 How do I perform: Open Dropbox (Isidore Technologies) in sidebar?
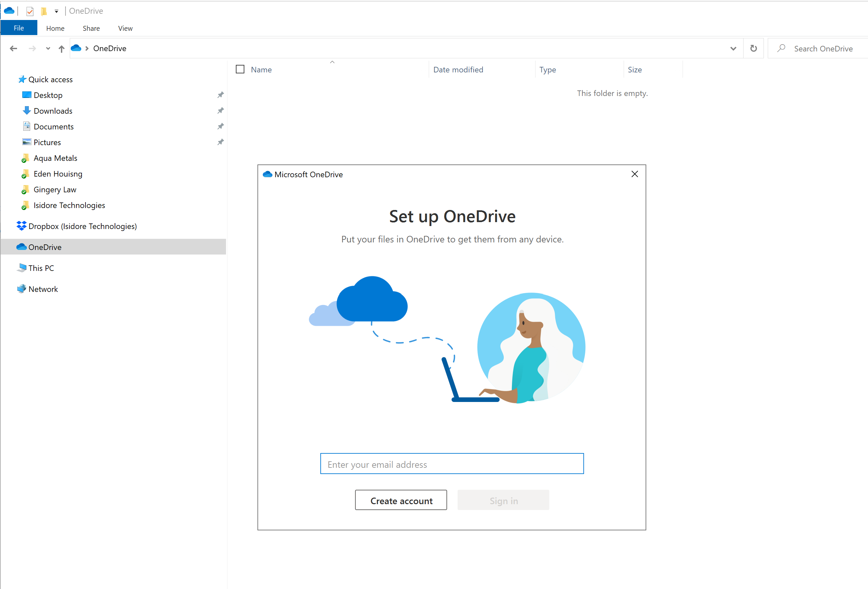click(82, 226)
